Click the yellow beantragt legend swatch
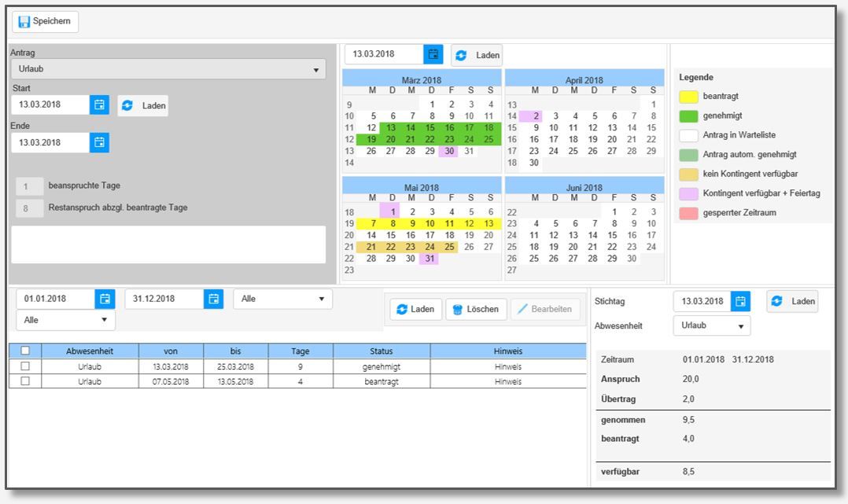Viewport: 848px width, 504px height. [688, 97]
